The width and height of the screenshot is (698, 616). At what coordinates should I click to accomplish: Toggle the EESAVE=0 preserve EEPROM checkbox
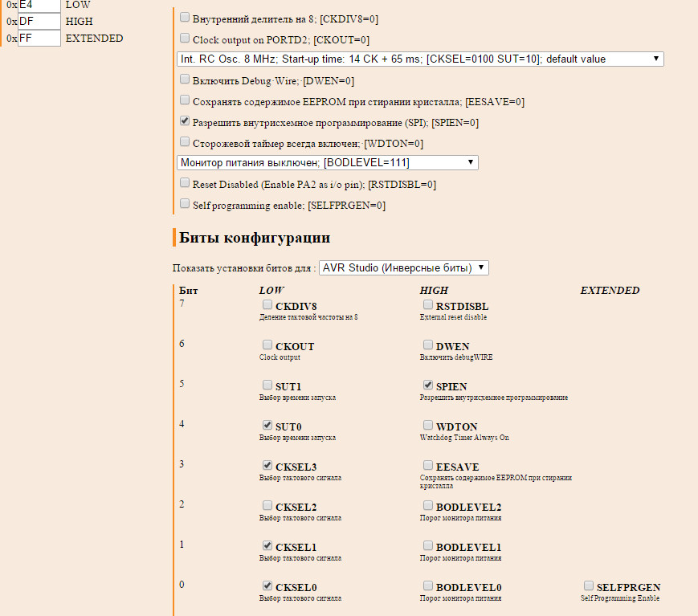coord(185,100)
